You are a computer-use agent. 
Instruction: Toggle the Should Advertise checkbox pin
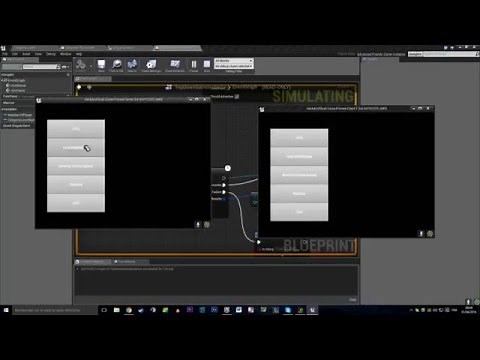tap(237, 97)
